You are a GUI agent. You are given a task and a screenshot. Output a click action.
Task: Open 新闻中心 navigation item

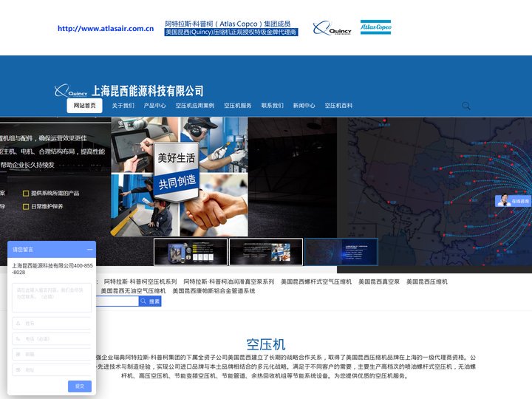tap(304, 106)
